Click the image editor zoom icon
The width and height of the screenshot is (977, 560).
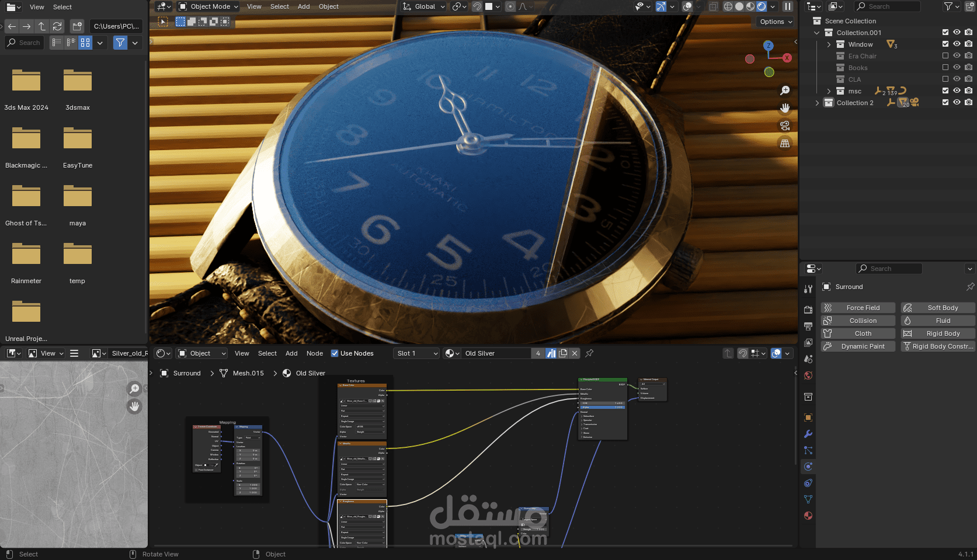pos(134,389)
